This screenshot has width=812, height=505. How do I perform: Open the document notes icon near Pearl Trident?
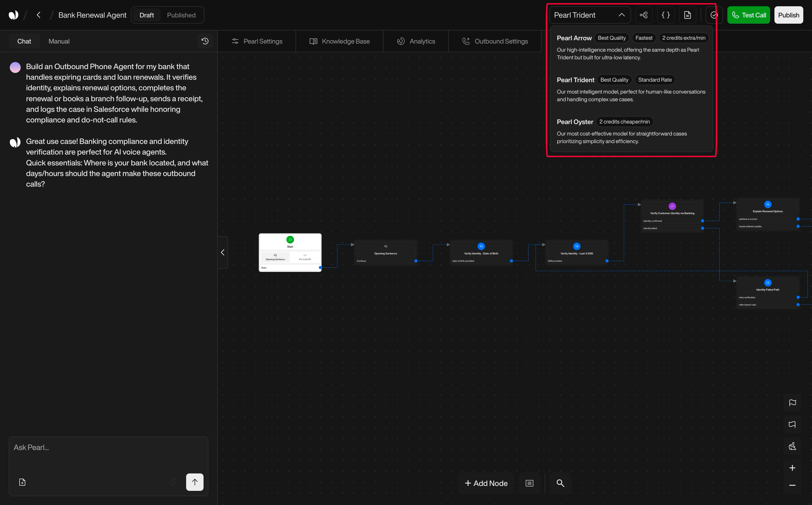click(x=687, y=15)
